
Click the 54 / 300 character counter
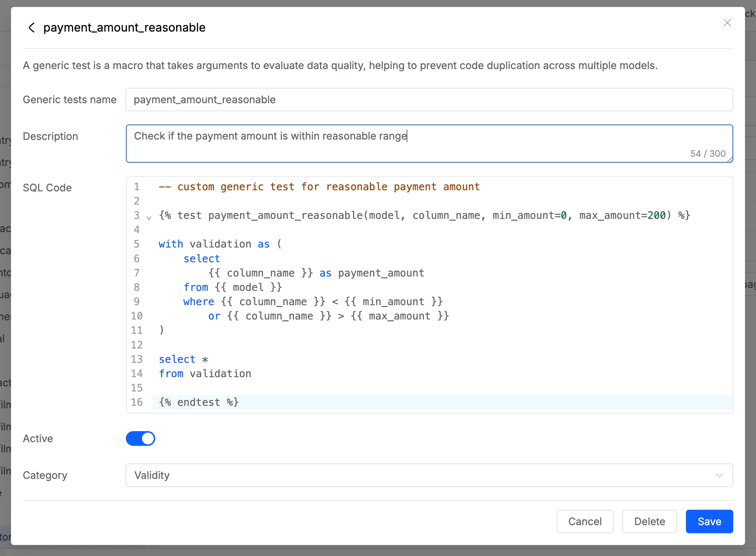pyautogui.click(x=707, y=154)
